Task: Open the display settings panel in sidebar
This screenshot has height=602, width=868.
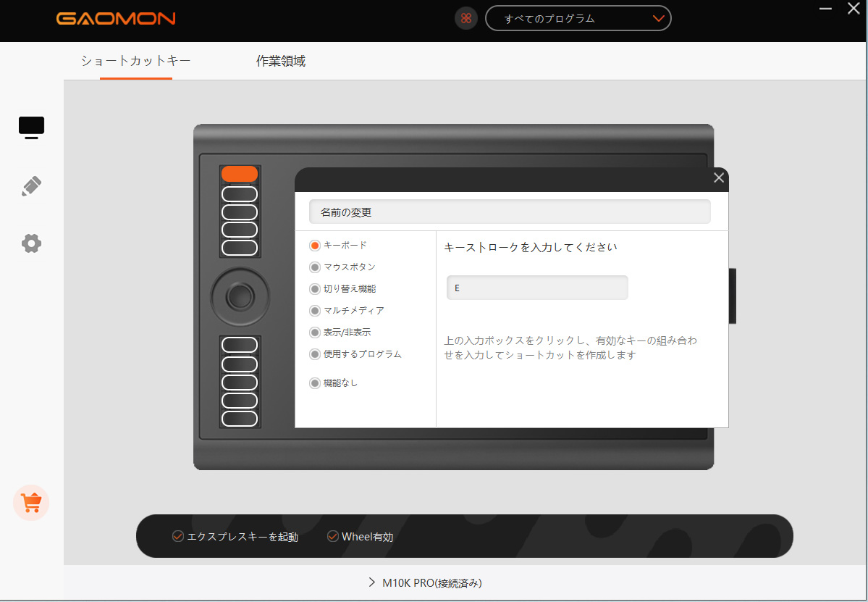Action: 31,127
